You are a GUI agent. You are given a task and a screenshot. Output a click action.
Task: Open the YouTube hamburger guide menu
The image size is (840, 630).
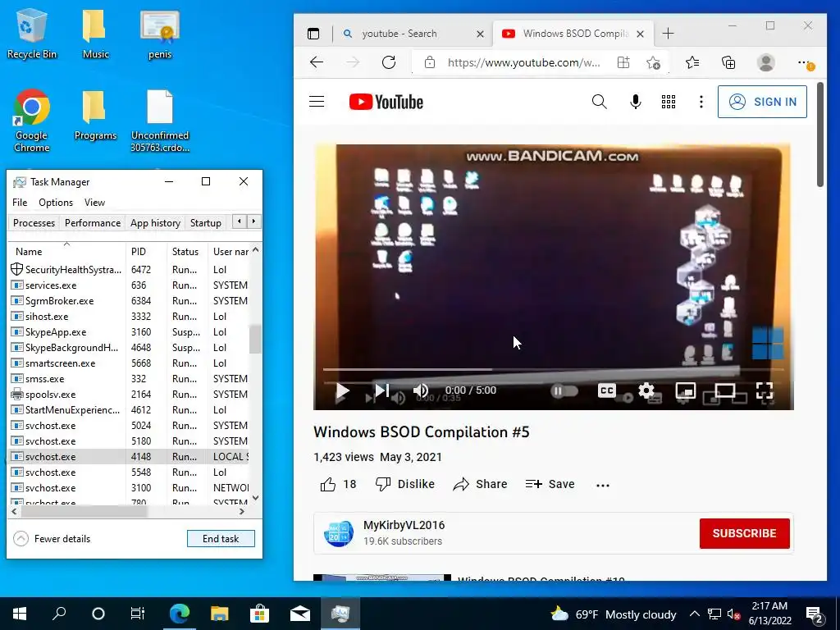click(x=317, y=102)
